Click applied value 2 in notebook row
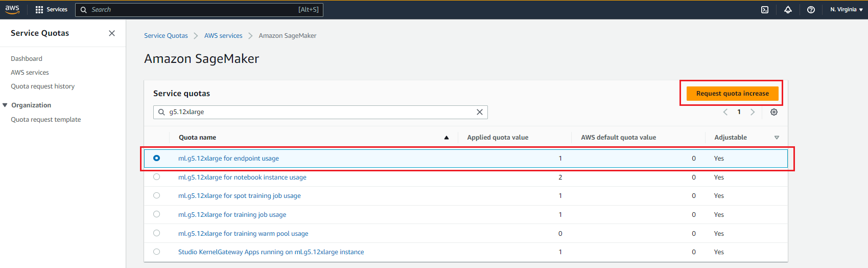The image size is (868, 268). coord(560,177)
